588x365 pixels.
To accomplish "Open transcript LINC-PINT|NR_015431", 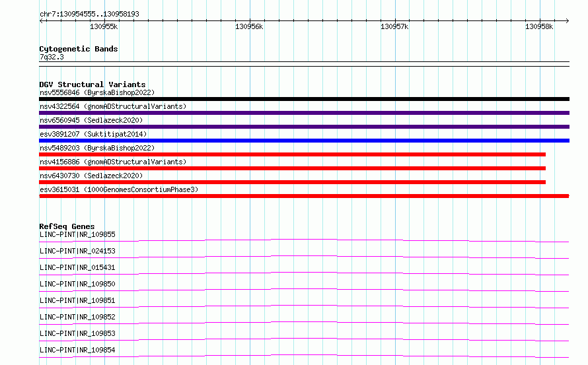I will pyautogui.click(x=77, y=267).
